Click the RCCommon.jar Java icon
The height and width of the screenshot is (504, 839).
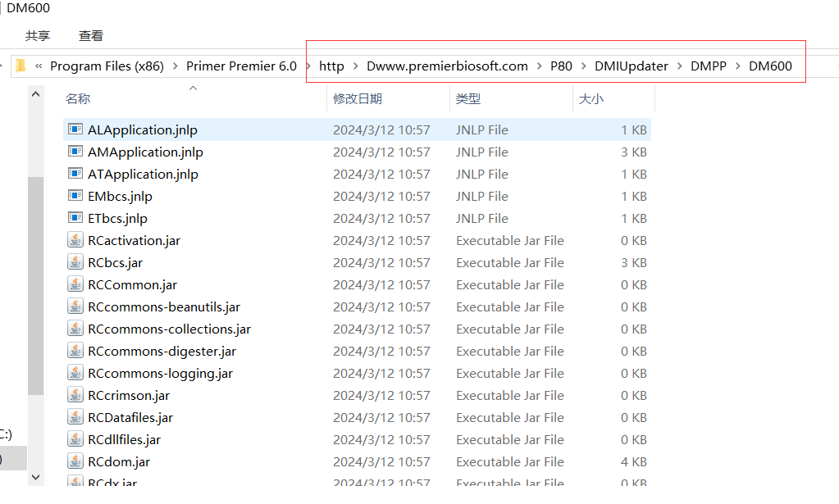[x=75, y=284]
